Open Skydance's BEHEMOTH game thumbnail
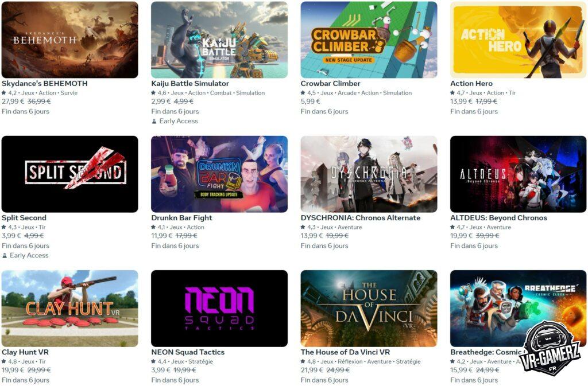The height and width of the screenshot is (386, 588). (69, 40)
